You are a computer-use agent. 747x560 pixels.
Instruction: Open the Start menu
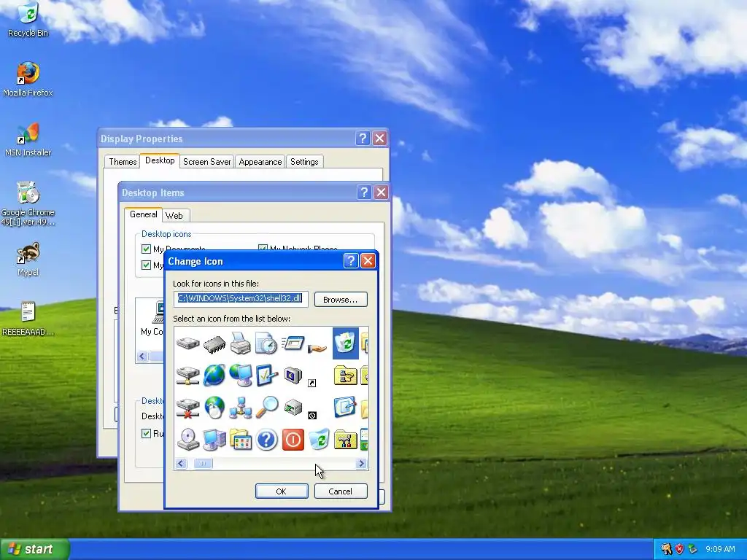tap(34, 549)
